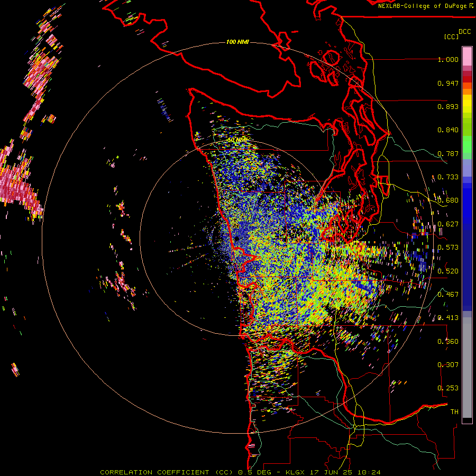Click the 0.5 DEG elevation text
Viewport: 476px width, 476px height.
[254, 472]
